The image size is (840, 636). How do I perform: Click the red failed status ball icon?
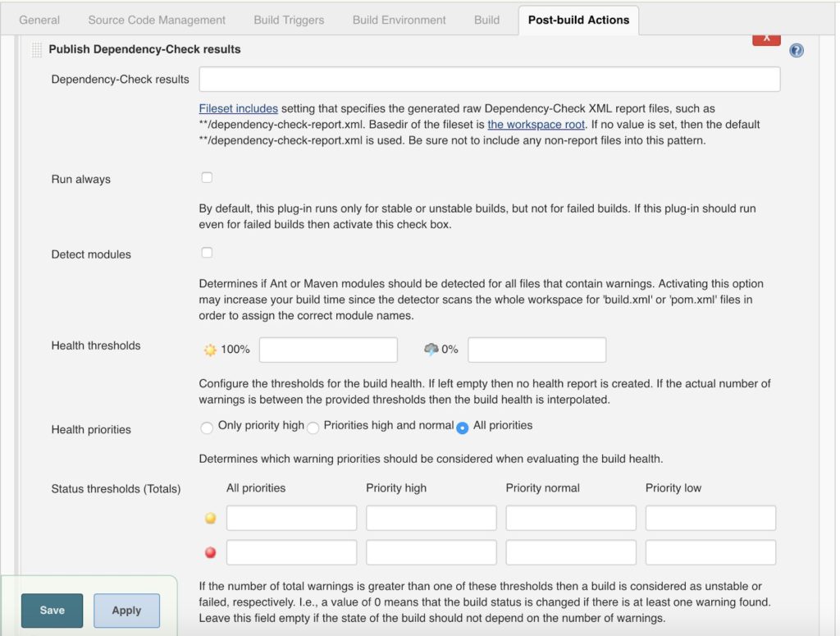click(210, 552)
